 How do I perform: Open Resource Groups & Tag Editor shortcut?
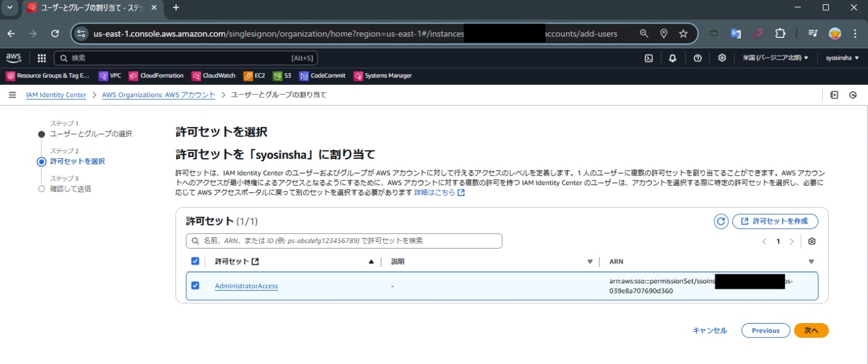pos(48,76)
